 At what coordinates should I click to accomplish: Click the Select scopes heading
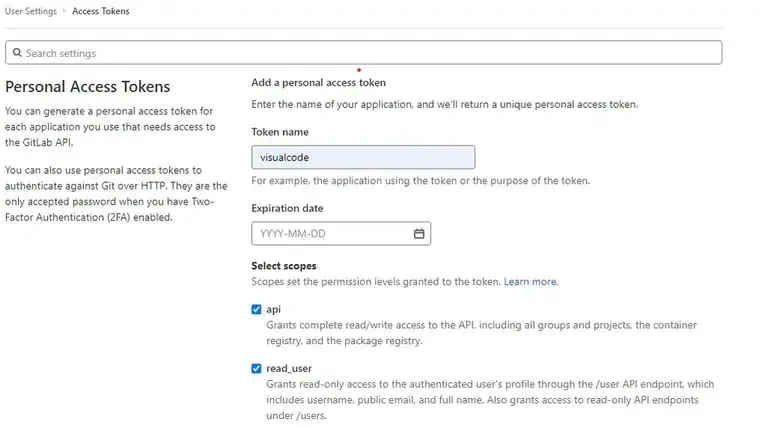tap(284, 266)
